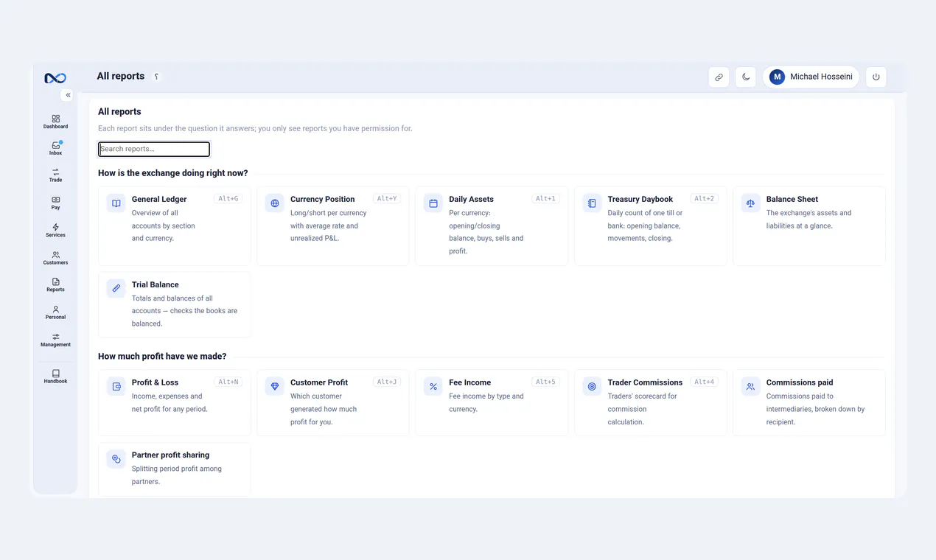This screenshot has height=560, width=936.
Task: Open the Trader Commissions report
Action: point(651,402)
